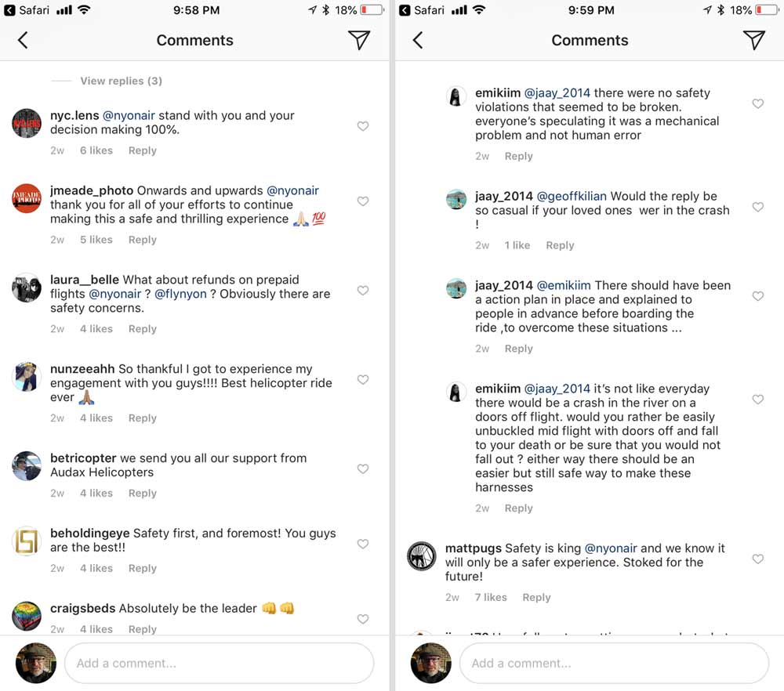Image resolution: width=784 pixels, height=691 pixels.
Task: Open jmeade_photo profile avatar
Action: pos(27,198)
